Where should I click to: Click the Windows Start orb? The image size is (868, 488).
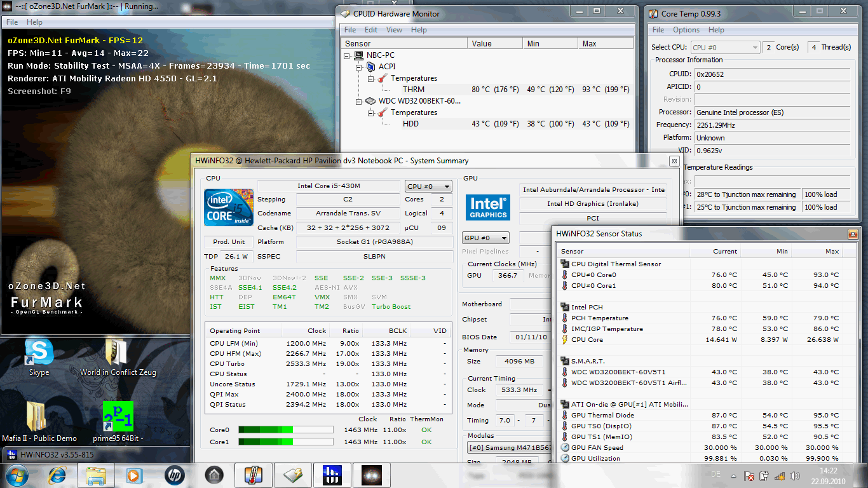click(17, 475)
